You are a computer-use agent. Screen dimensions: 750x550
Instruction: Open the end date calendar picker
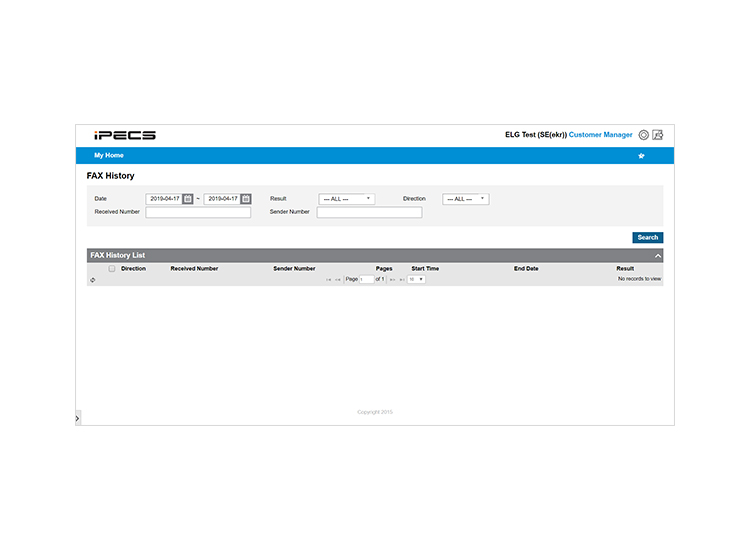[x=246, y=198]
